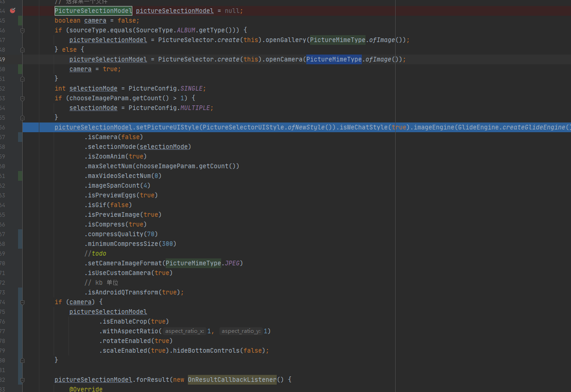Click the green change marker next to line 50

19,69
